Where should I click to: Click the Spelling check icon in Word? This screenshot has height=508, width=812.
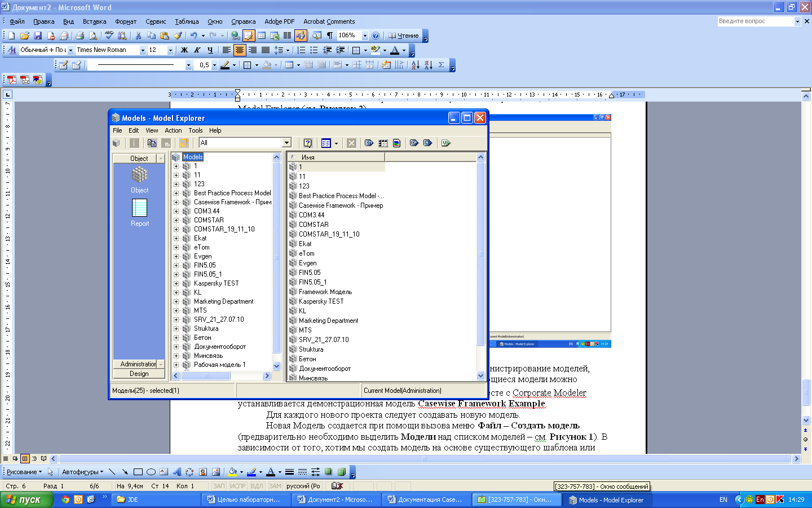coord(109,36)
